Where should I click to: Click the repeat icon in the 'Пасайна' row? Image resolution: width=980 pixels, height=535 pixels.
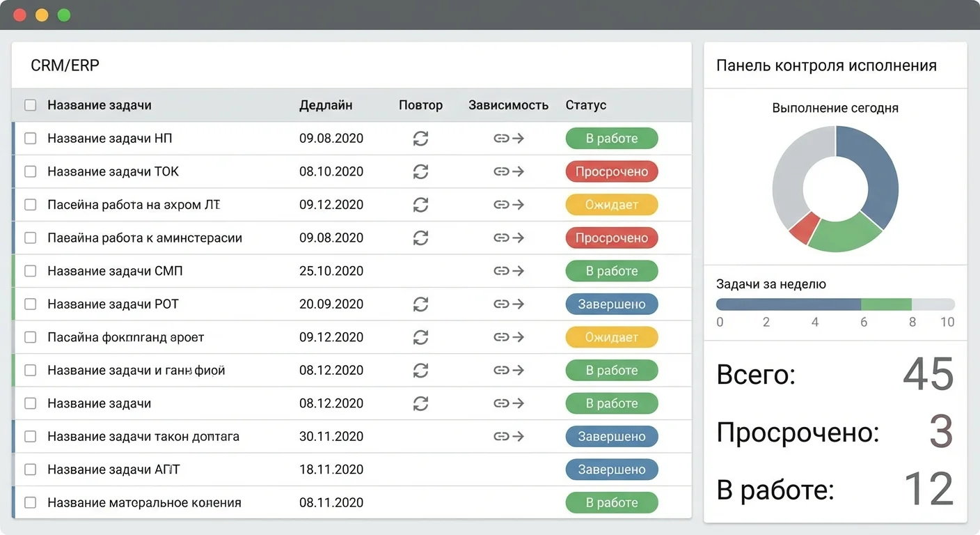pos(420,337)
